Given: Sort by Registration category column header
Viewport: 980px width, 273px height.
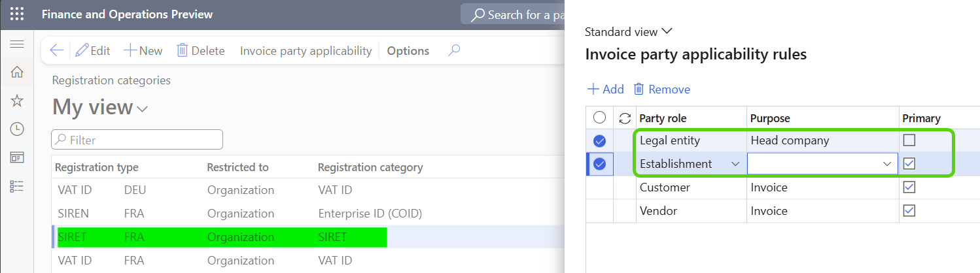Looking at the screenshot, I should [x=370, y=167].
